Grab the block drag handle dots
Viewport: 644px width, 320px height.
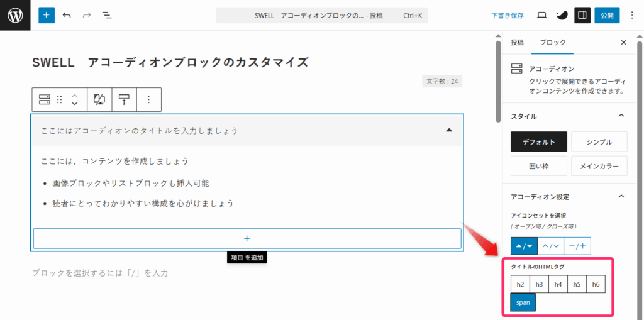click(60, 99)
